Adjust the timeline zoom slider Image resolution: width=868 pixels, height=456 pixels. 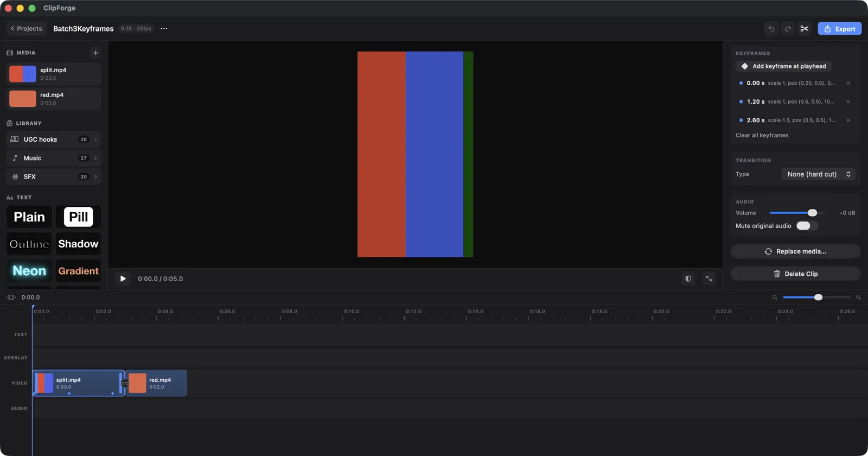coord(816,297)
